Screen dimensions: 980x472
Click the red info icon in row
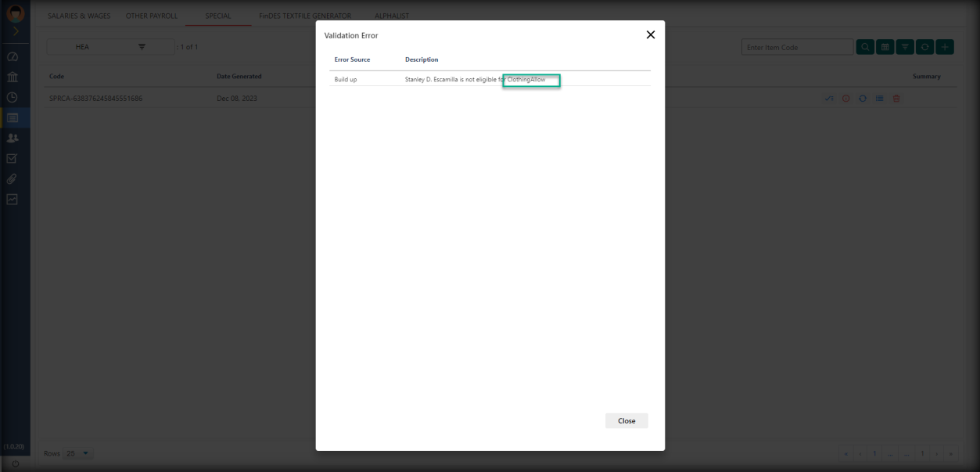pyautogui.click(x=845, y=99)
